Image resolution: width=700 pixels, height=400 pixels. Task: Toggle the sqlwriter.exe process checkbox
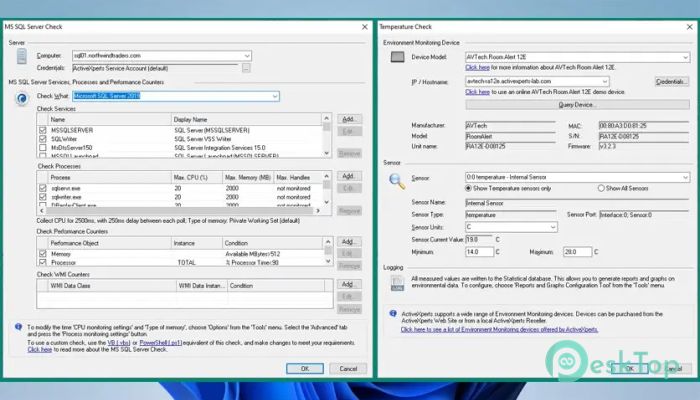coord(42,196)
